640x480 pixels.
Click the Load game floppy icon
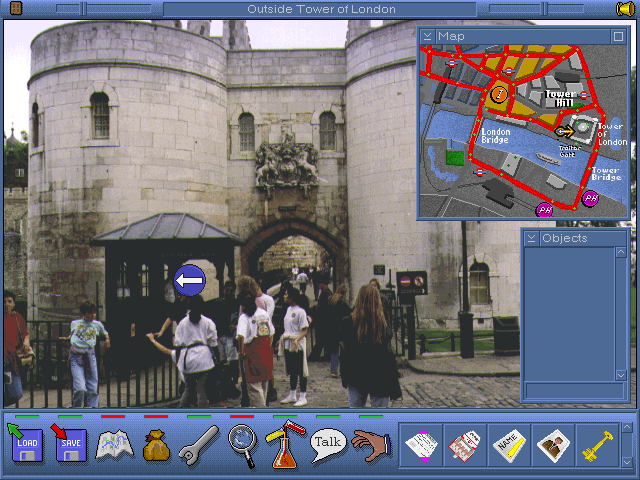click(x=25, y=443)
